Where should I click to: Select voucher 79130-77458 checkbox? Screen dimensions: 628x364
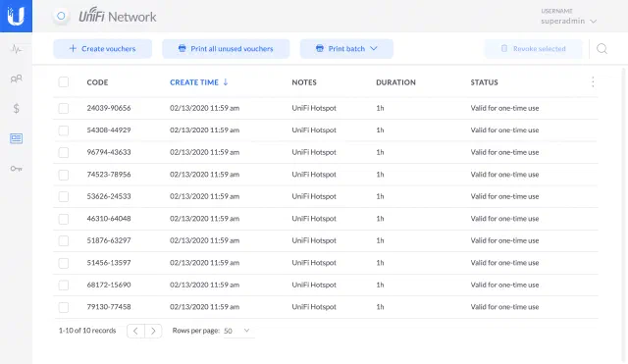point(63,307)
